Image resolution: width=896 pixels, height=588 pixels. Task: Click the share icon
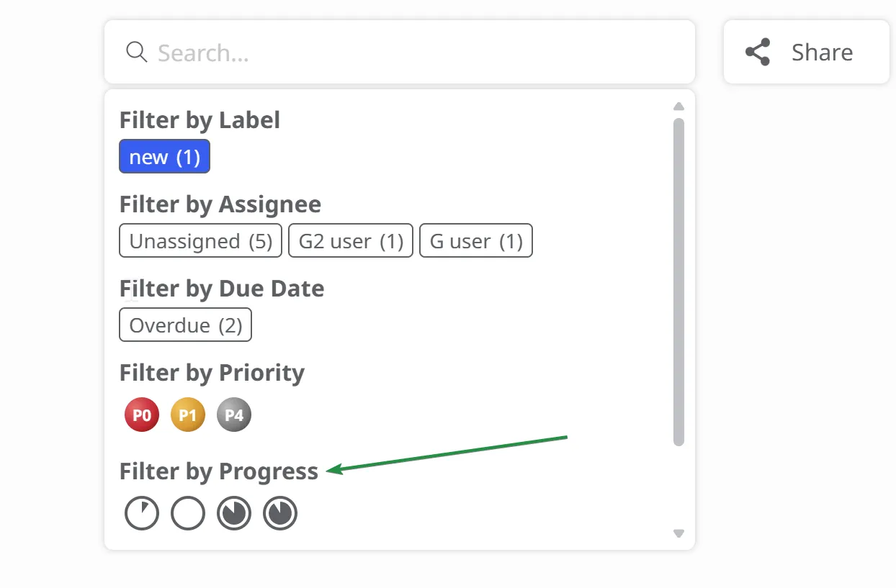point(758,52)
